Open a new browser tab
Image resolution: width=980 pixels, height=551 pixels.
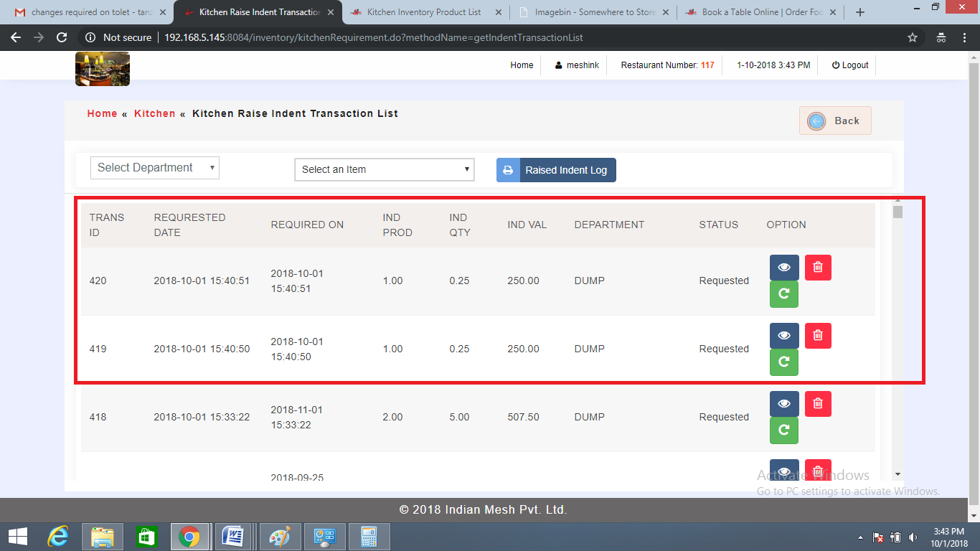860,12
